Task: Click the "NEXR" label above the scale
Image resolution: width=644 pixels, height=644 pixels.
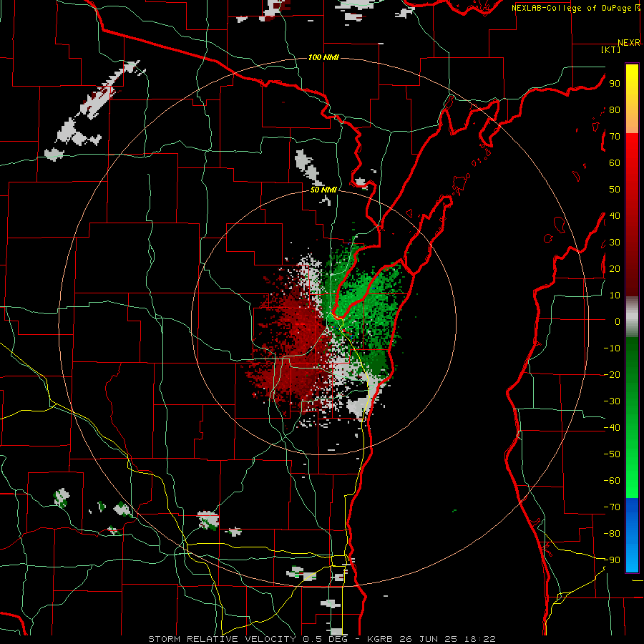Action: tap(629, 43)
